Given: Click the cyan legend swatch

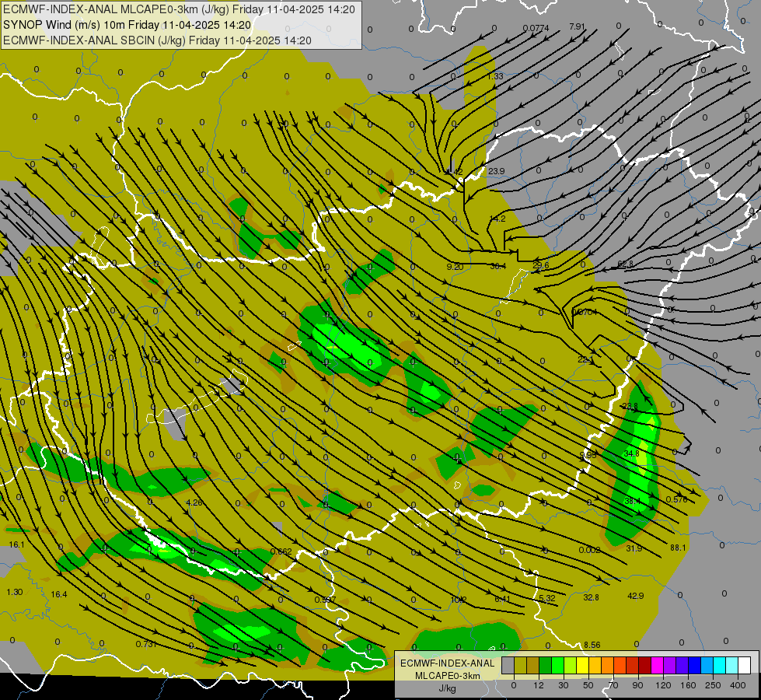Looking at the screenshot, I should (x=719, y=666).
